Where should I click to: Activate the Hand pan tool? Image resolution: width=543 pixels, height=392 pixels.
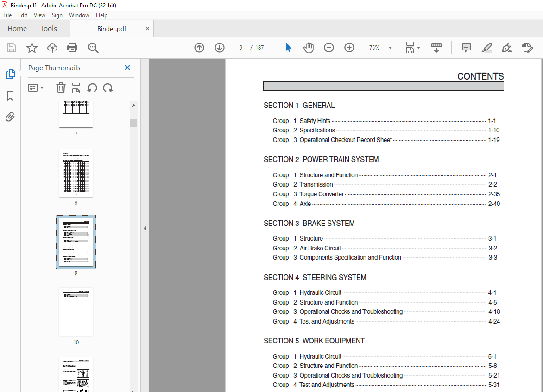coord(308,48)
